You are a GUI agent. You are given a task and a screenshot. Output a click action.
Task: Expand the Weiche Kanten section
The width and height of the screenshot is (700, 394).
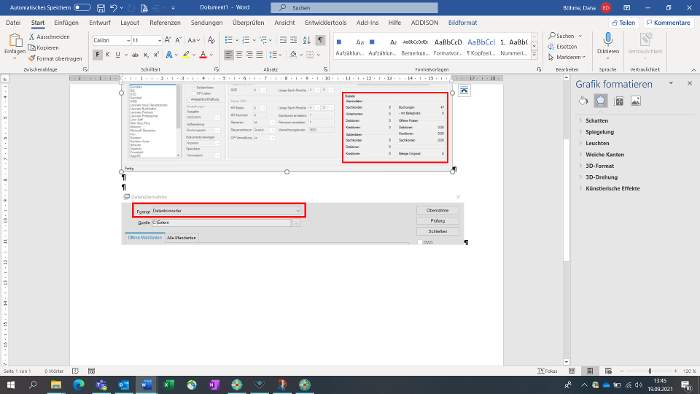(604, 155)
